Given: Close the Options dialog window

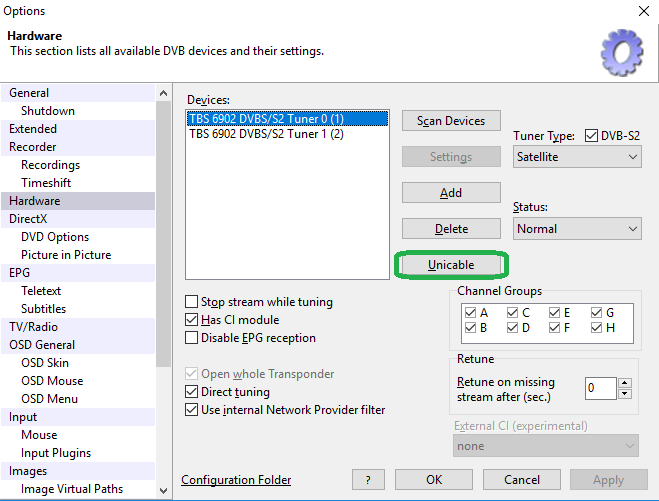Looking at the screenshot, I should (642, 11).
